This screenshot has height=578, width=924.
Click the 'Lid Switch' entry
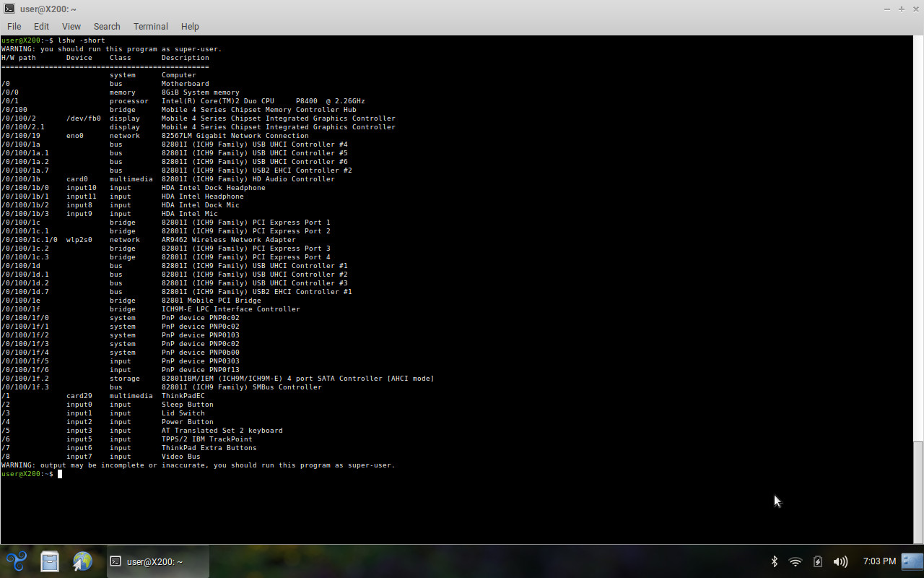coord(183,413)
